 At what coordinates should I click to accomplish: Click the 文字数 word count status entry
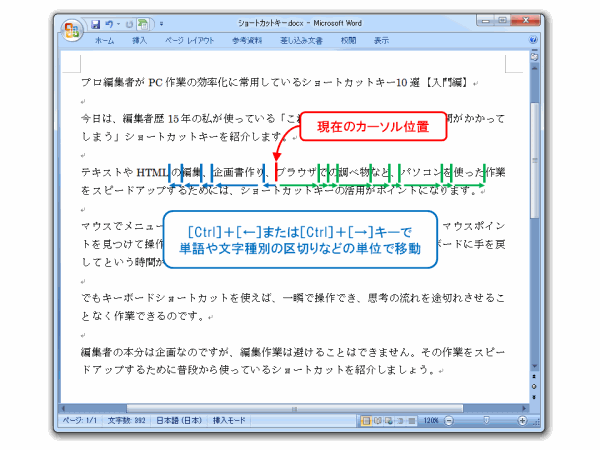pyautogui.click(x=126, y=421)
